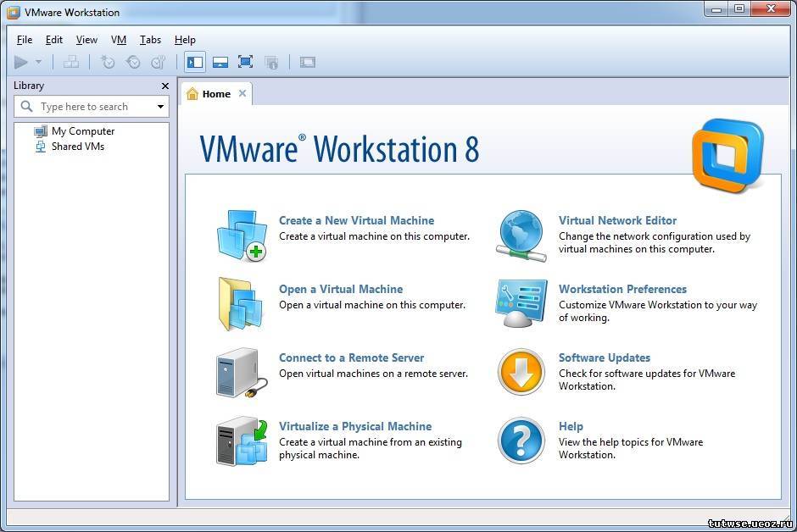Image resolution: width=797 pixels, height=532 pixels.
Task: Click the Workstation Preferences monitor icon
Action: coord(521,303)
